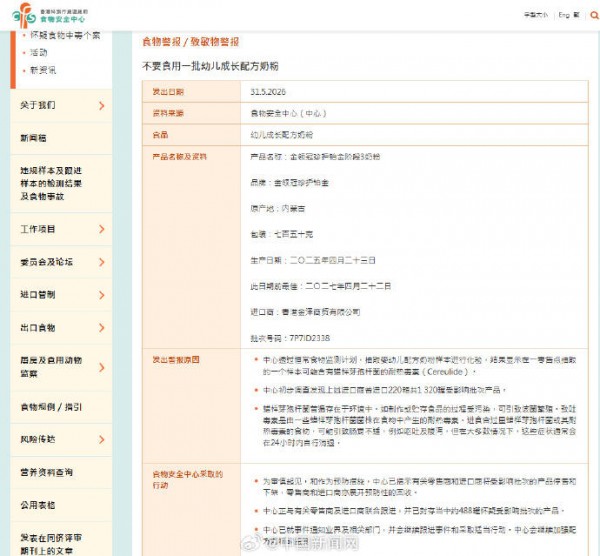600x556 pixels.
Task: Expand the 屠房及食用动物监察 chevron
Action: (101, 367)
